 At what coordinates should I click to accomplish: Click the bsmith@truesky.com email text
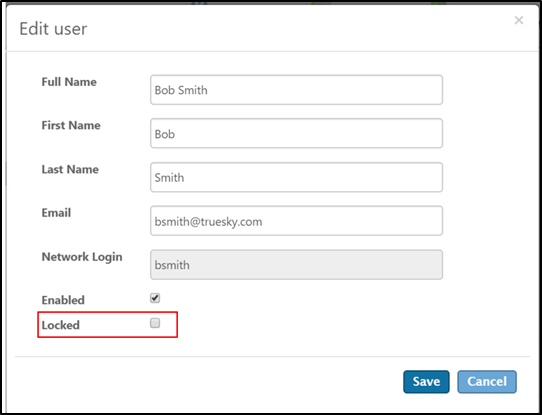(x=208, y=221)
